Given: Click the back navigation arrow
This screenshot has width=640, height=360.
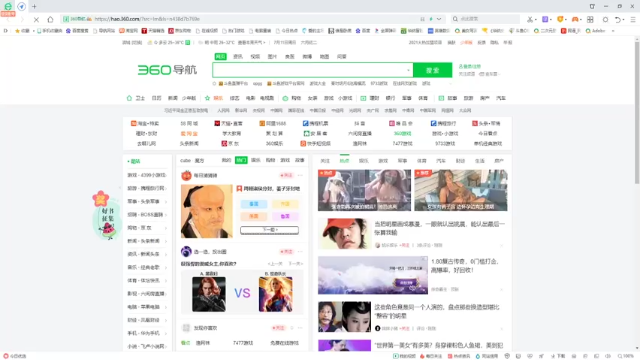Looking at the screenshot, I should tap(9, 19).
